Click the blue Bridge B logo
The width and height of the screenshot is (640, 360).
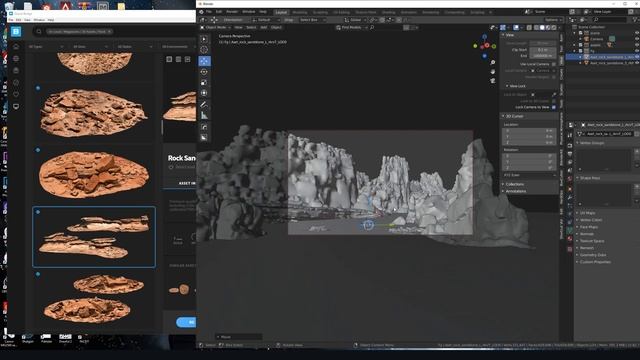(16, 31)
